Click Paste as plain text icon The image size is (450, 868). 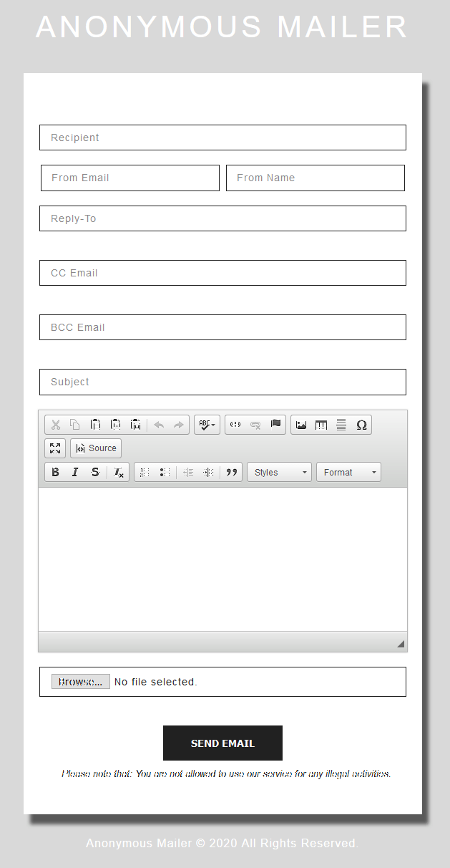point(115,425)
